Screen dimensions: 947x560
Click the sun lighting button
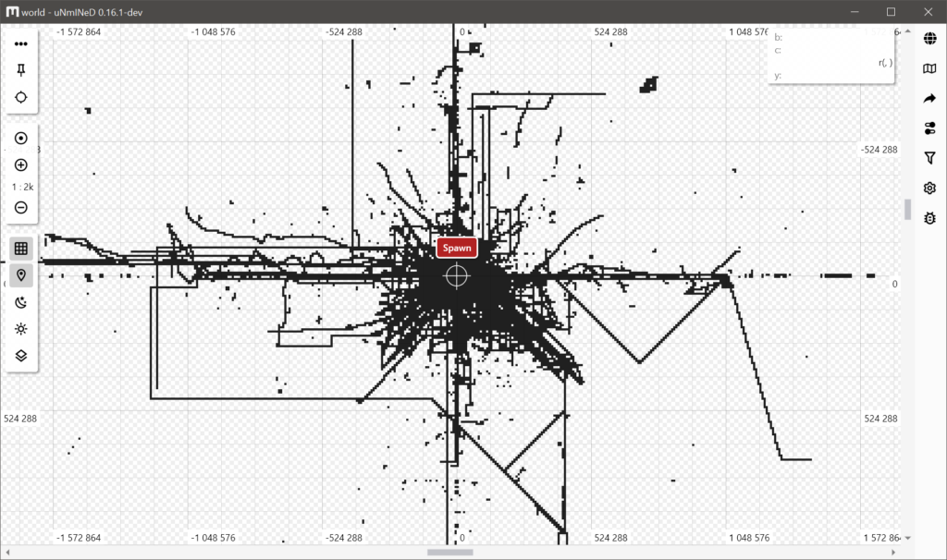21,329
